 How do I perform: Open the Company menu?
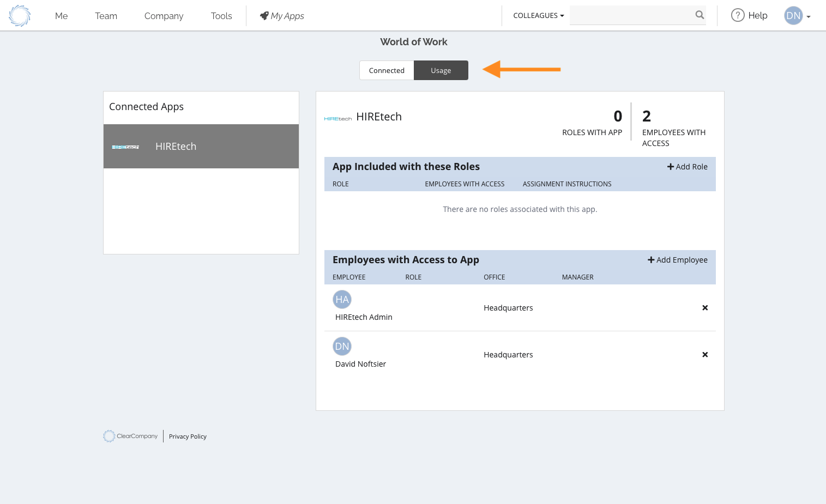(x=164, y=16)
